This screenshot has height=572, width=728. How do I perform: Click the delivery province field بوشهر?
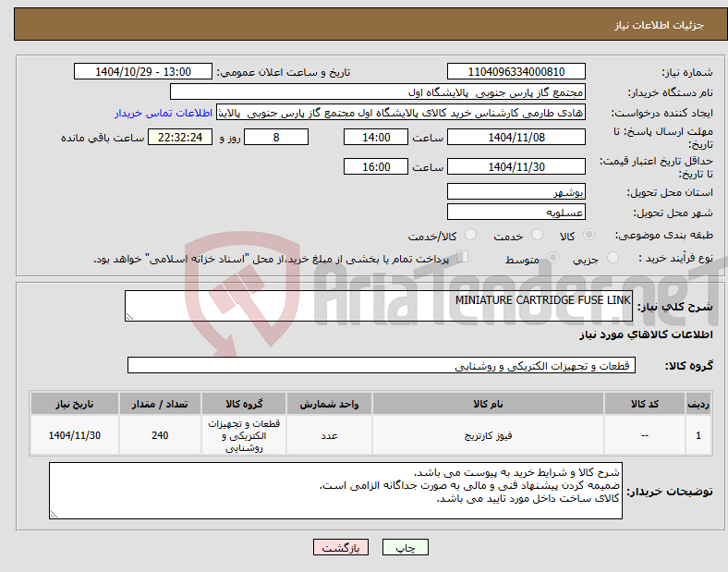(x=516, y=191)
